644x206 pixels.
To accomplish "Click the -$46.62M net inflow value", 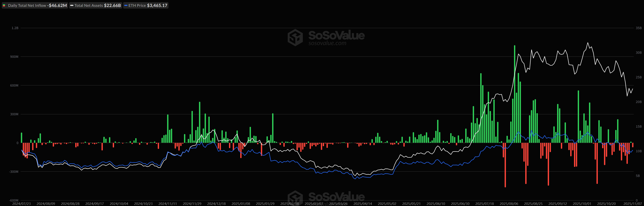I will click(57, 6).
